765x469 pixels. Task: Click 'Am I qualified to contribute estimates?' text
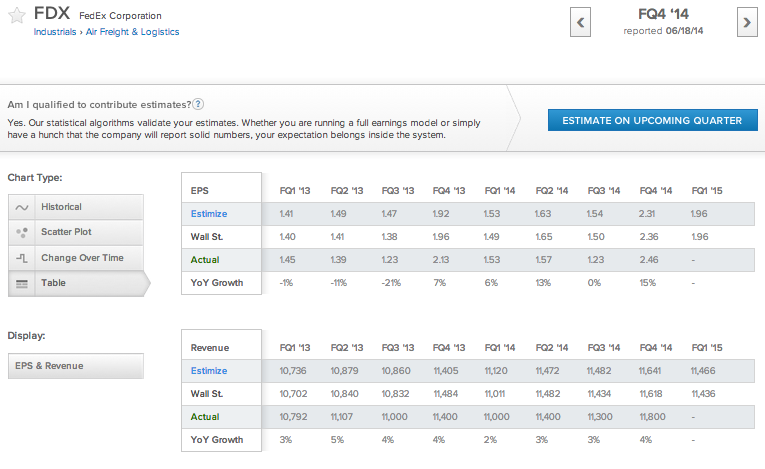tap(99, 104)
